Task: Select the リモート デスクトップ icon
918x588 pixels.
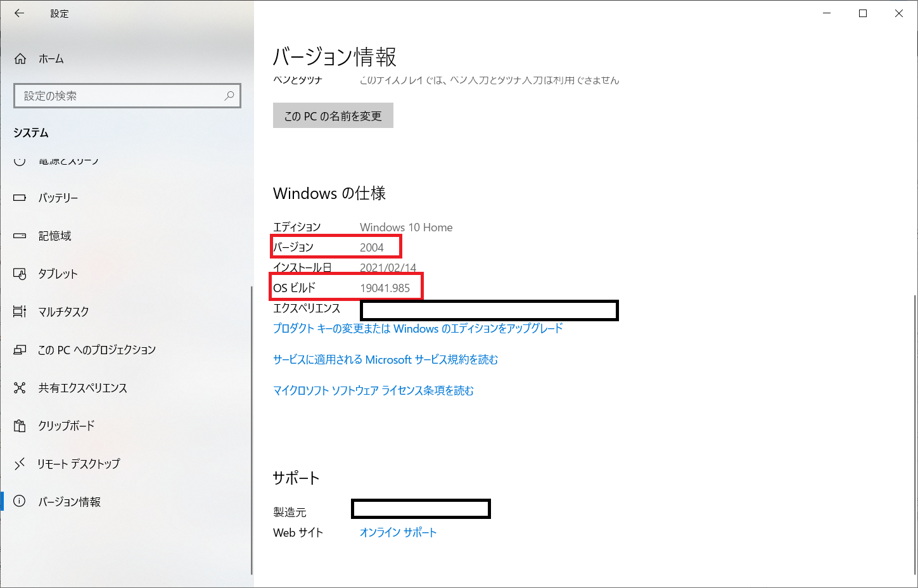Action: 20,464
